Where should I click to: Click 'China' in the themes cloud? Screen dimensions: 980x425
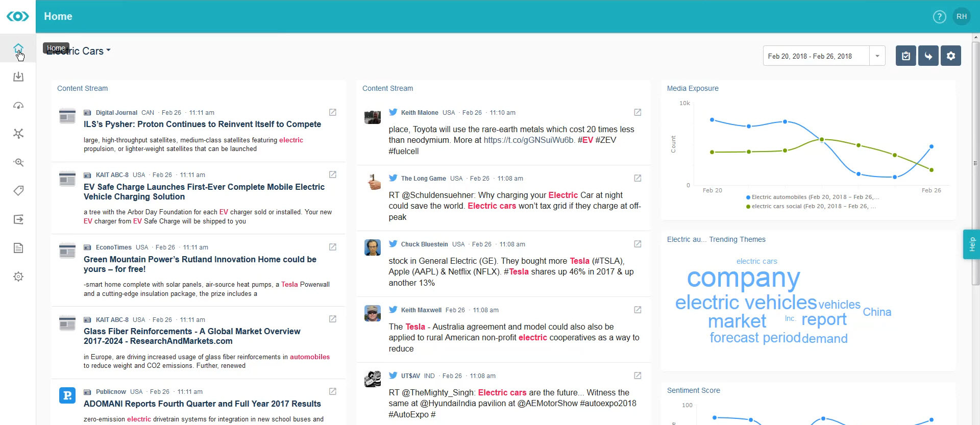[x=877, y=312]
